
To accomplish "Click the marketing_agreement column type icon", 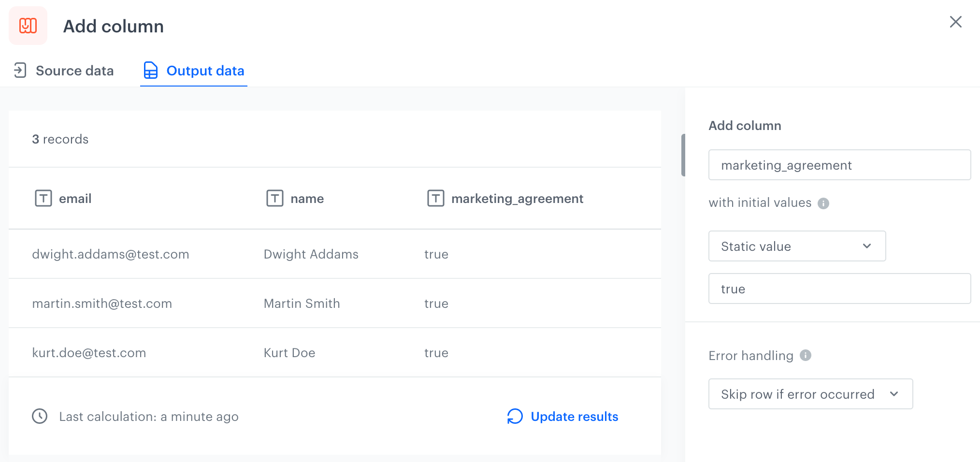I will coord(435,198).
